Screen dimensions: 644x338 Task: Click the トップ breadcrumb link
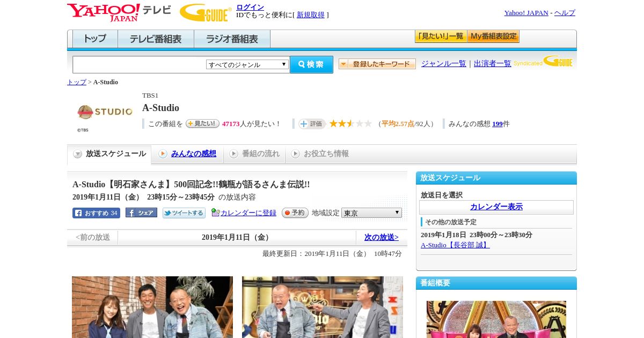coord(77,82)
